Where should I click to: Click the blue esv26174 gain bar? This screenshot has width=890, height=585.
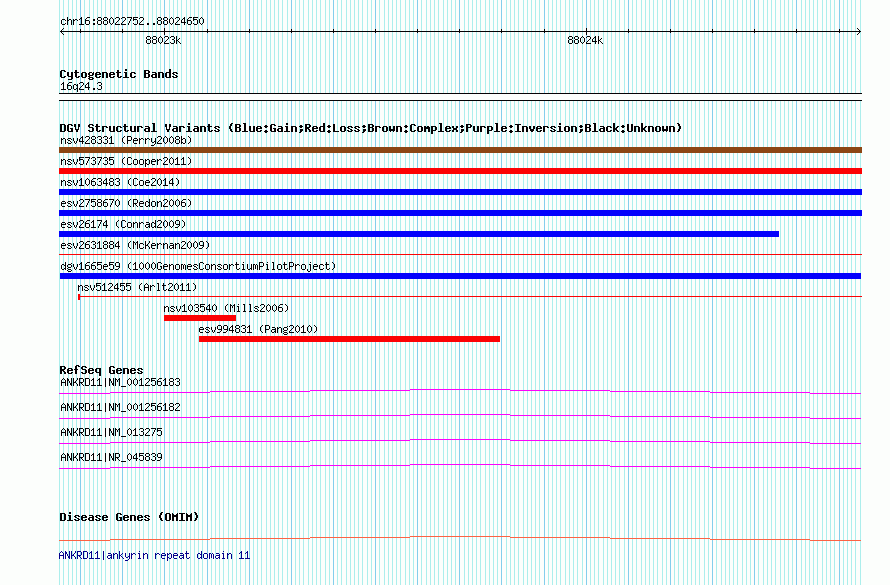419,234
